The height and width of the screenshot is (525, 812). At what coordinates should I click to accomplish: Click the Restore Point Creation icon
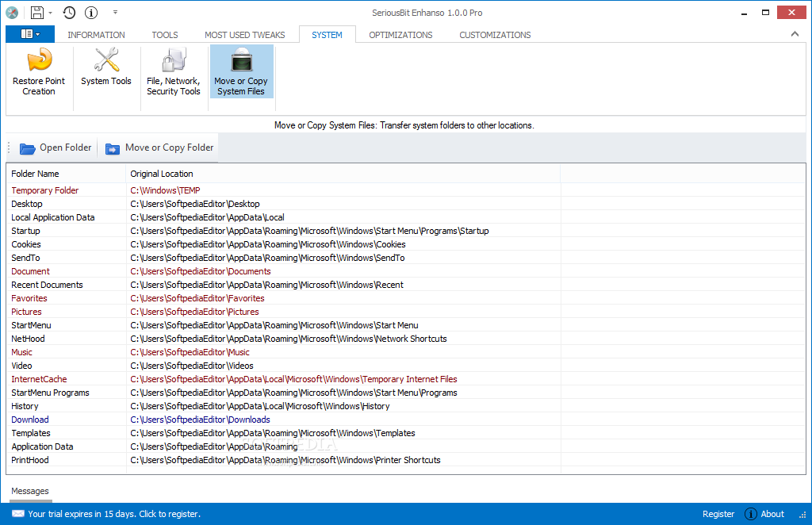[x=39, y=60]
